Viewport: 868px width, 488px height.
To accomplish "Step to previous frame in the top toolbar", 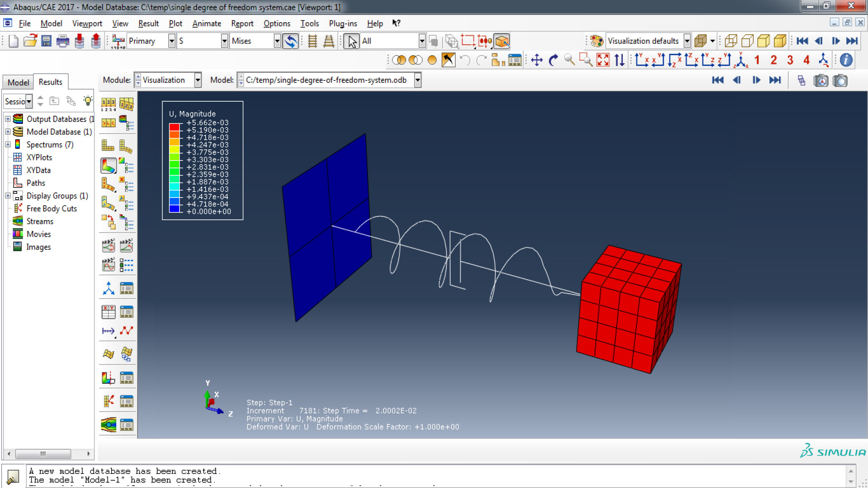I will (x=819, y=41).
